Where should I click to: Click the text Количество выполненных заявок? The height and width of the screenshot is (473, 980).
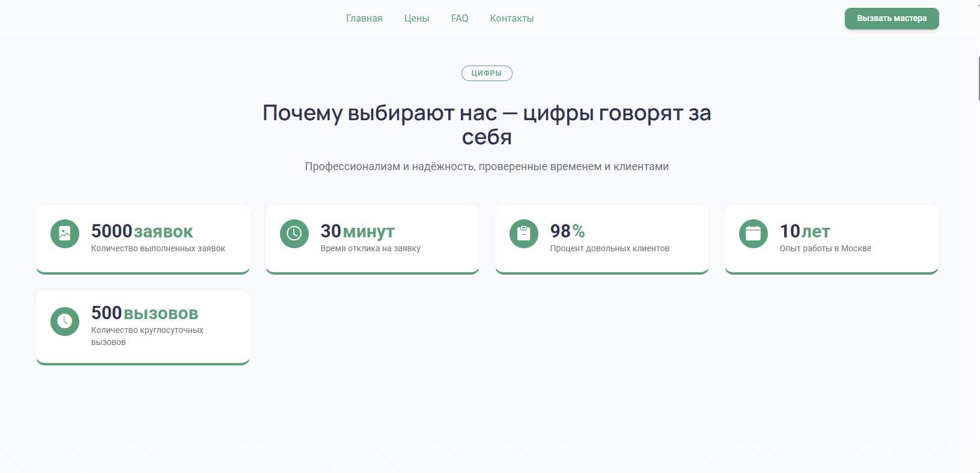tap(158, 249)
